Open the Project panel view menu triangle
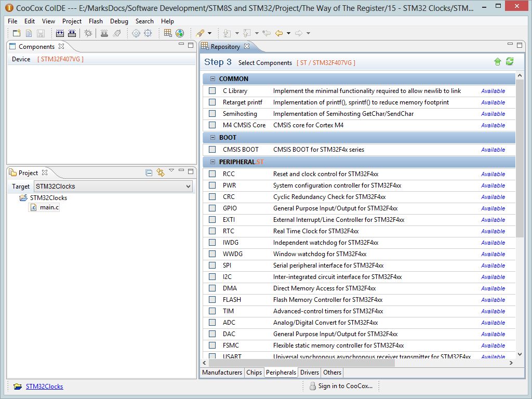Image resolution: width=532 pixels, height=399 pixels. 171,170
